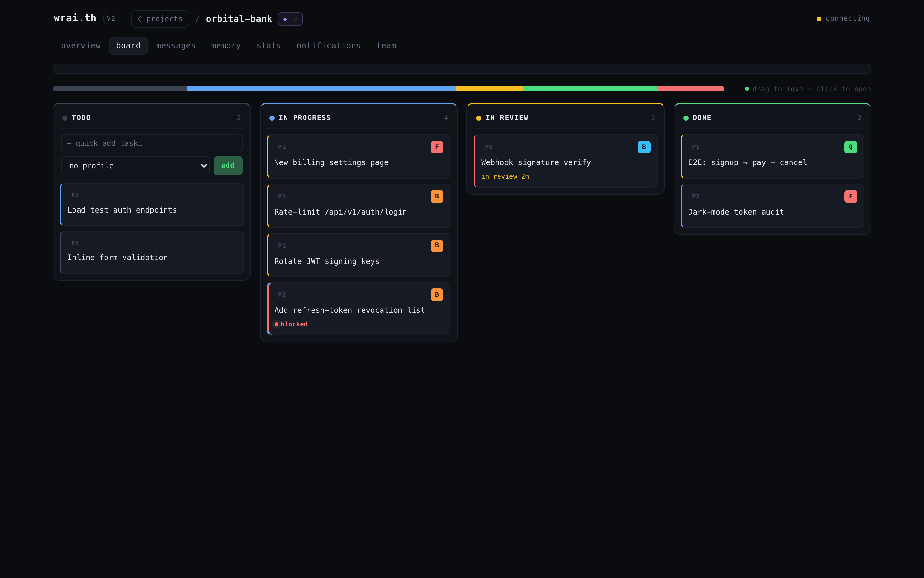Open the Dark-mode token audit card
This screenshot has height=578, width=924.
pyautogui.click(x=773, y=206)
